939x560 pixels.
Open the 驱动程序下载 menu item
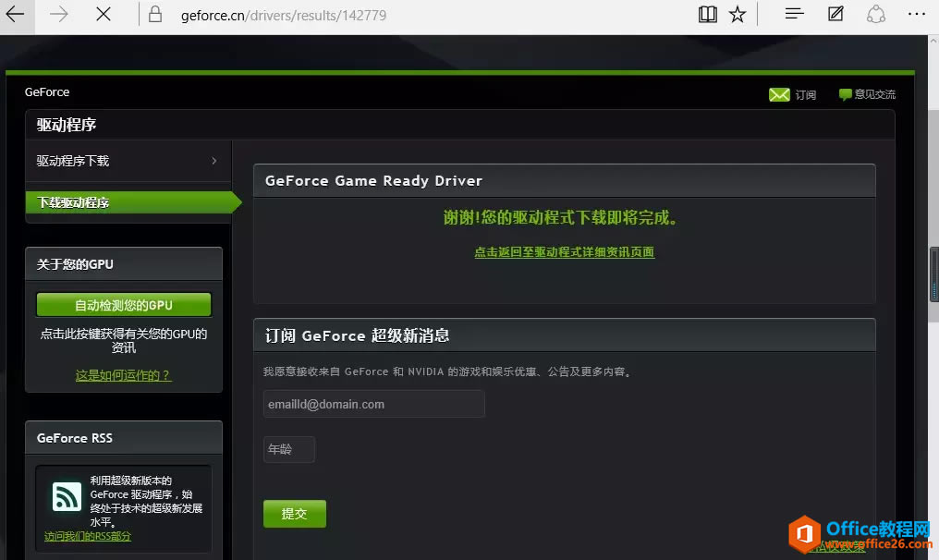click(128, 161)
